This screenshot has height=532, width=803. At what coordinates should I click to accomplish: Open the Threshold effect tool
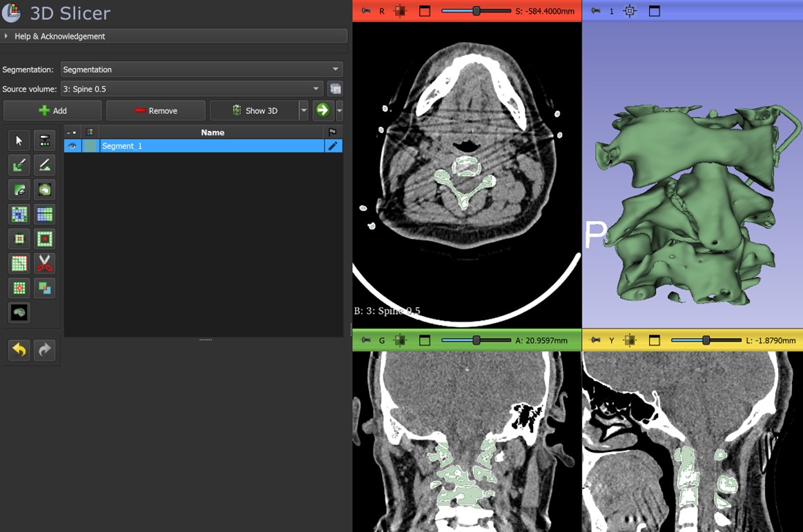45,141
